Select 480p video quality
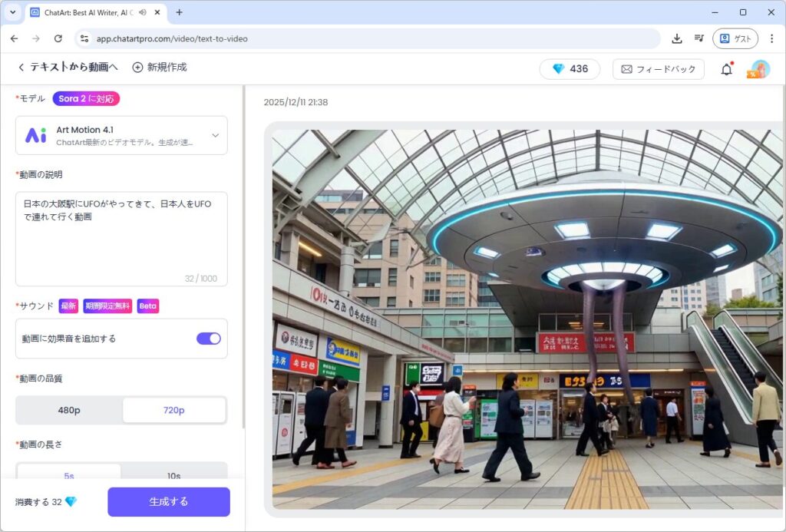This screenshot has height=532, width=786. point(69,410)
